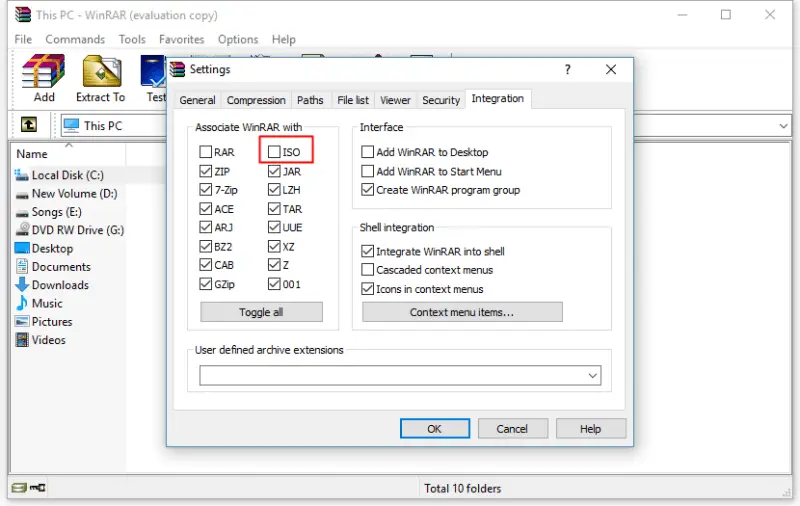Click the Songs (E:) drive icon
800x506 pixels.
pyautogui.click(x=22, y=213)
